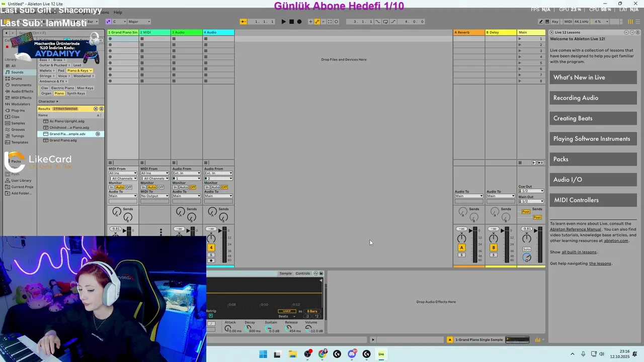The width and height of the screenshot is (644, 362).
Task: Click Add Folder in Places
Action: tap(21, 193)
